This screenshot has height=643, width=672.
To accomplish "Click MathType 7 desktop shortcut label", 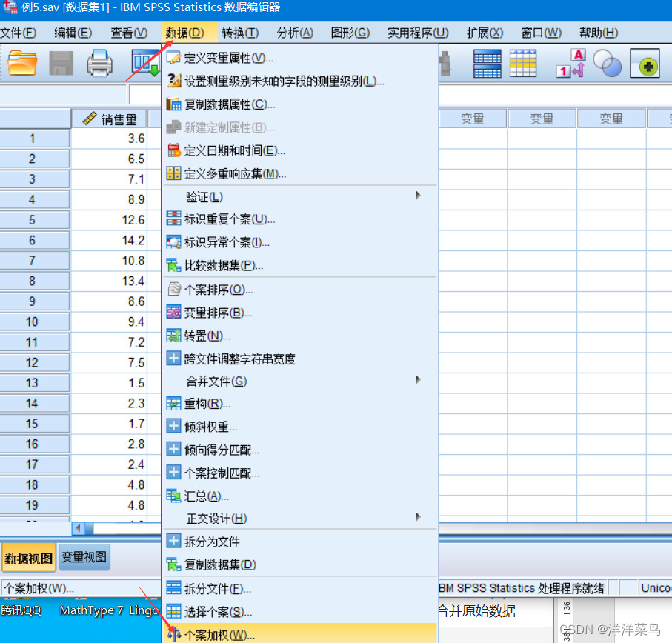I will (x=92, y=610).
